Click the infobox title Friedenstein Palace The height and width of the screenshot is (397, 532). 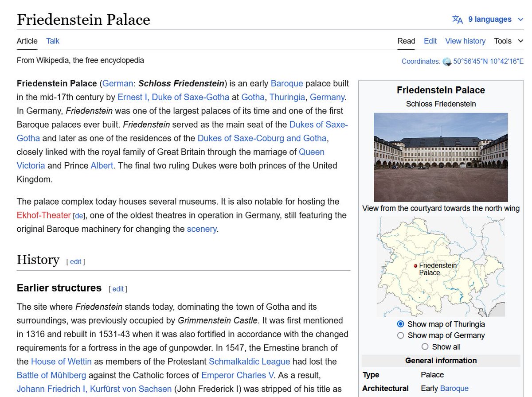pos(441,90)
